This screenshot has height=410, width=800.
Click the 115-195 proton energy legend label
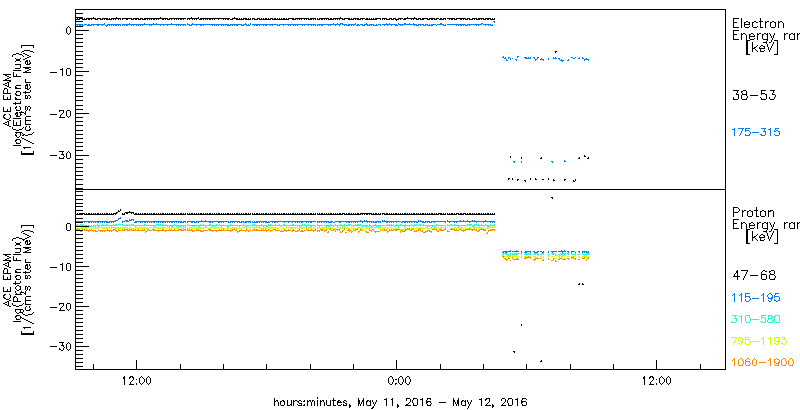tap(756, 298)
